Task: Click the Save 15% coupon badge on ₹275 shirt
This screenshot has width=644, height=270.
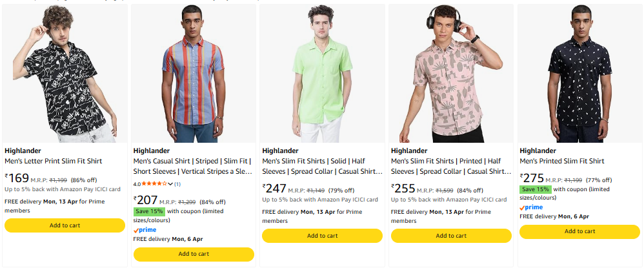Action: pos(536,189)
